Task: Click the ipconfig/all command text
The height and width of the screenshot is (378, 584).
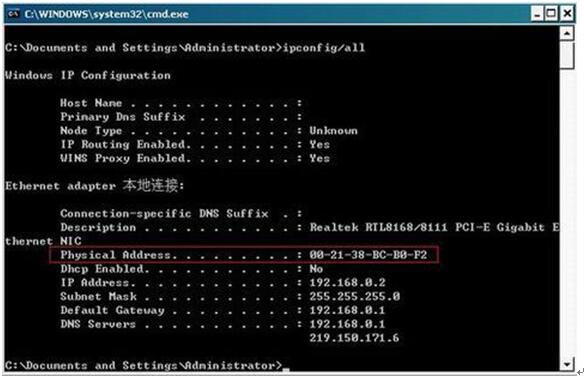Action: click(324, 48)
